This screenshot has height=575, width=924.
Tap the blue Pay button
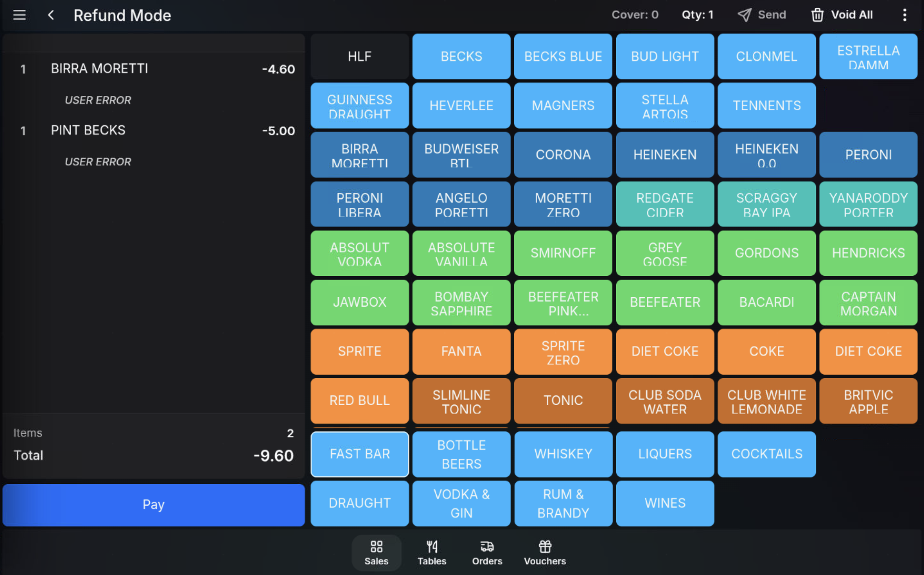tap(153, 505)
